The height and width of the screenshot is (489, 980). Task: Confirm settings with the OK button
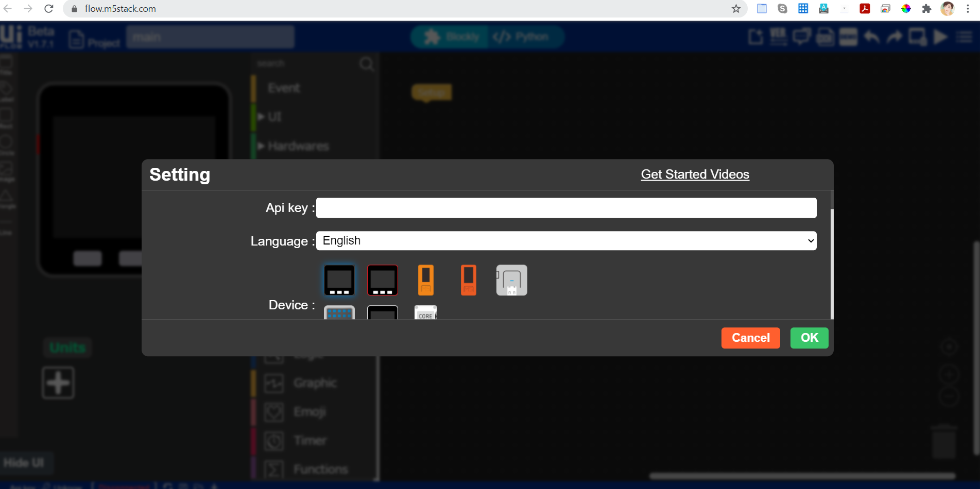(x=809, y=338)
